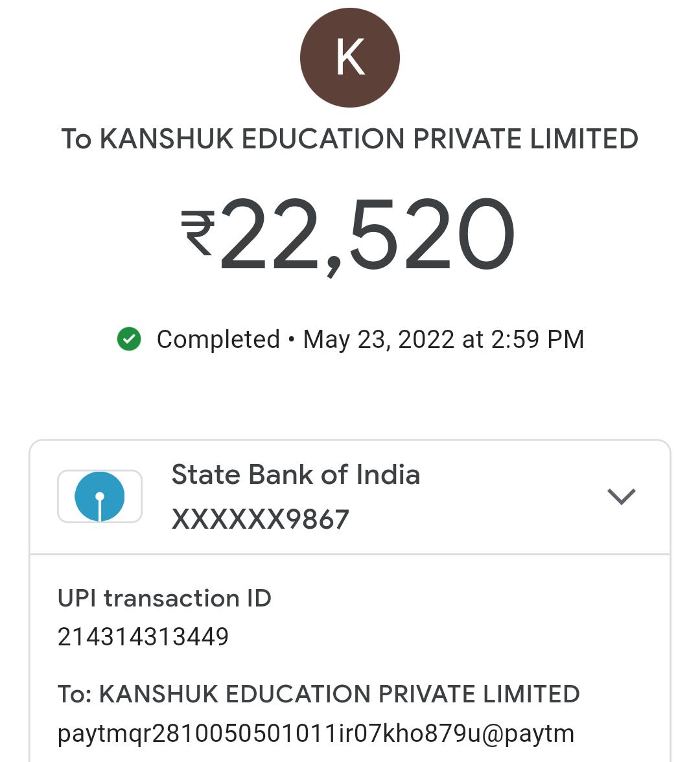Image resolution: width=700 pixels, height=762 pixels.
Task: Click the "PRIVATE LIMITED" words in the top heading
Action: [x=526, y=139]
